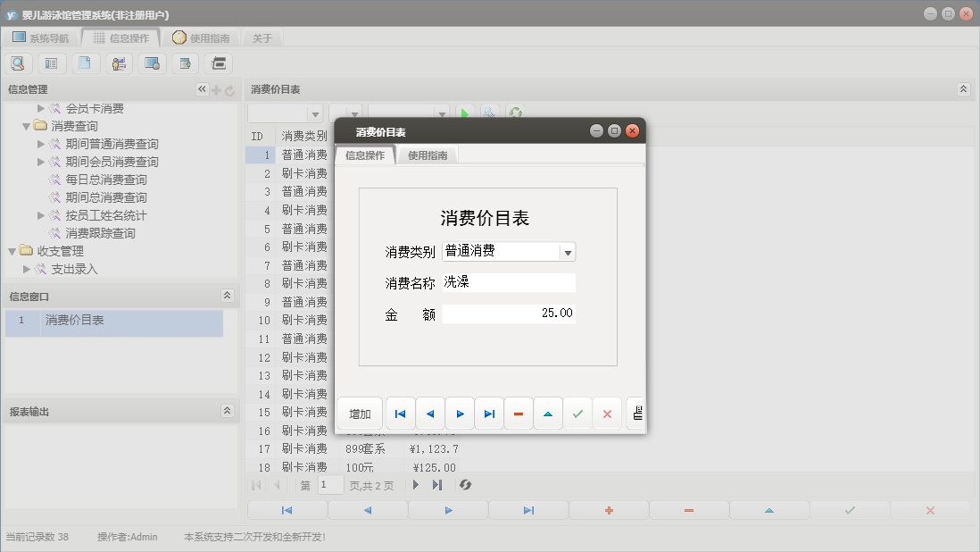This screenshot has width=980, height=552.
Task: Cancel editing with the red X icon
Action: click(608, 413)
